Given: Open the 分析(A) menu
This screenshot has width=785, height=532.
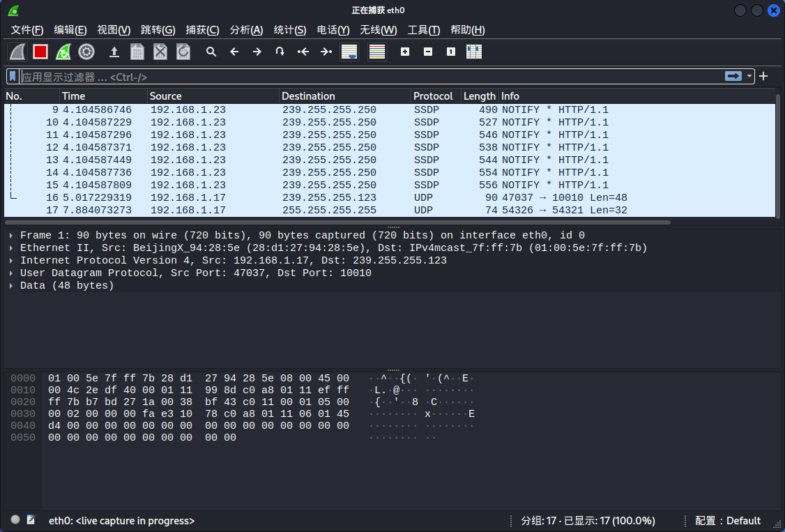Looking at the screenshot, I should point(246,30).
